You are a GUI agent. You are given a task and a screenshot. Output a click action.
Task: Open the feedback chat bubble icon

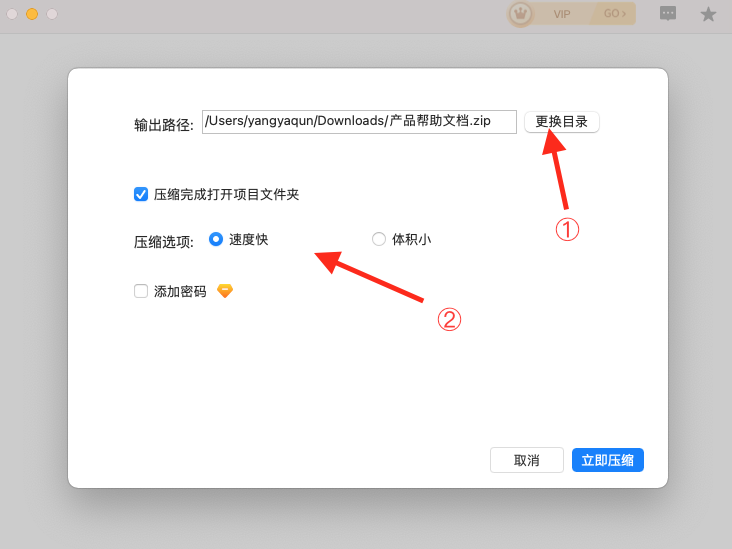point(668,14)
